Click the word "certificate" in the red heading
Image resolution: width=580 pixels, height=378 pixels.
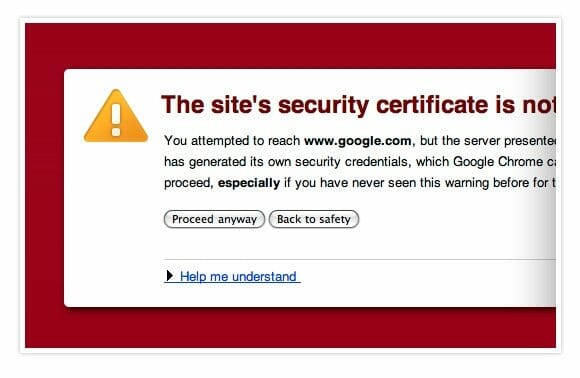click(432, 105)
